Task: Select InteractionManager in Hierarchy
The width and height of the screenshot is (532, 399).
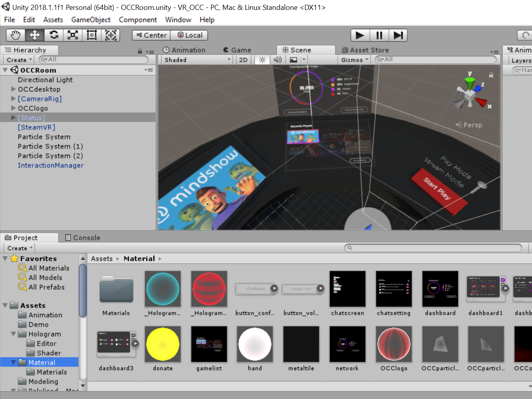Action: click(51, 165)
